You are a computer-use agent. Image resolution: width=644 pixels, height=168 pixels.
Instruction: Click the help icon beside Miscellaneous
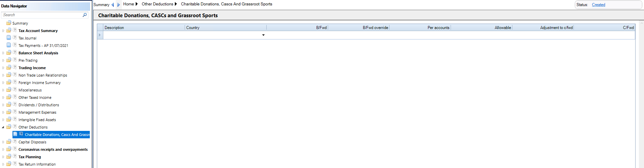pyautogui.click(x=15, y=89)
